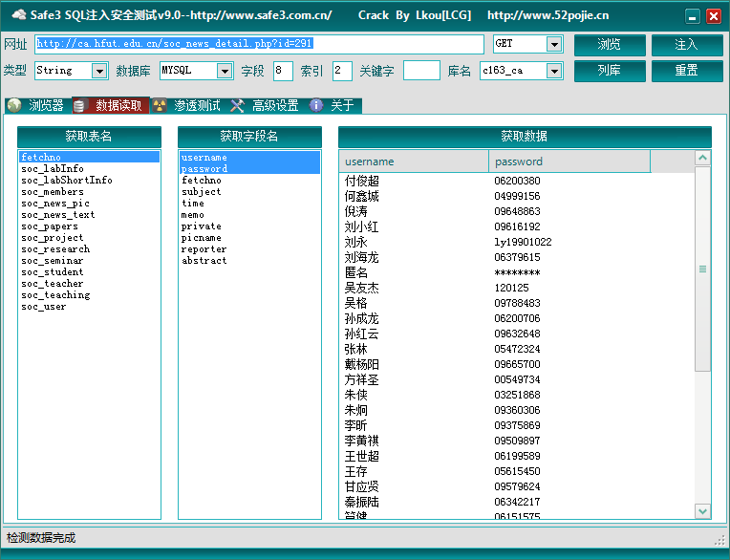Click the username column header
Image resolution: width=730 pixels, height=560 pixels.
pyautogui.click(x=414, y=162)
